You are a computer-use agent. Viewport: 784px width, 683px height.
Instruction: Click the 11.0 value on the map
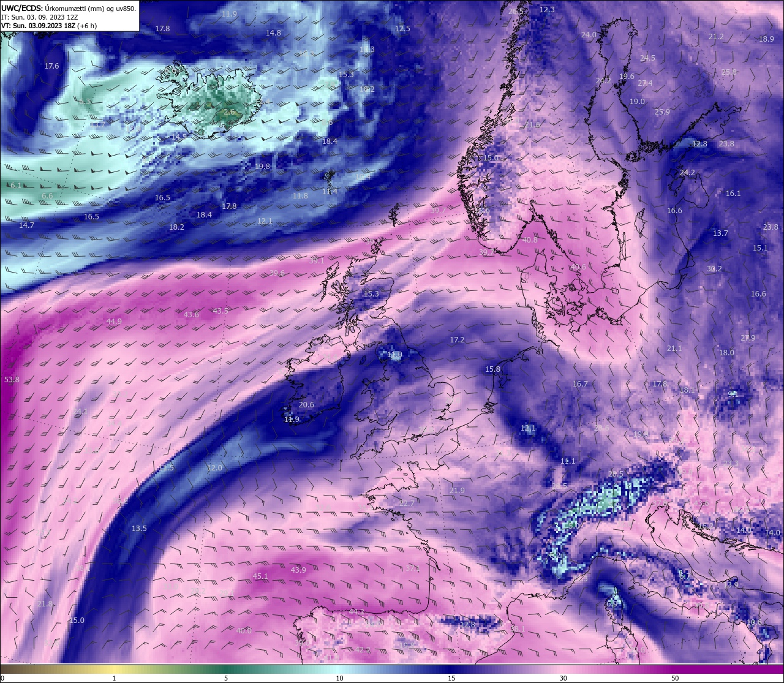pos(394,355)
